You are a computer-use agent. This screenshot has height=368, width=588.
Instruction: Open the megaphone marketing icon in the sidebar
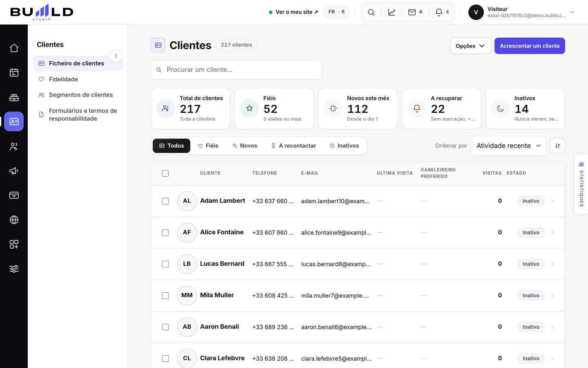14,171
